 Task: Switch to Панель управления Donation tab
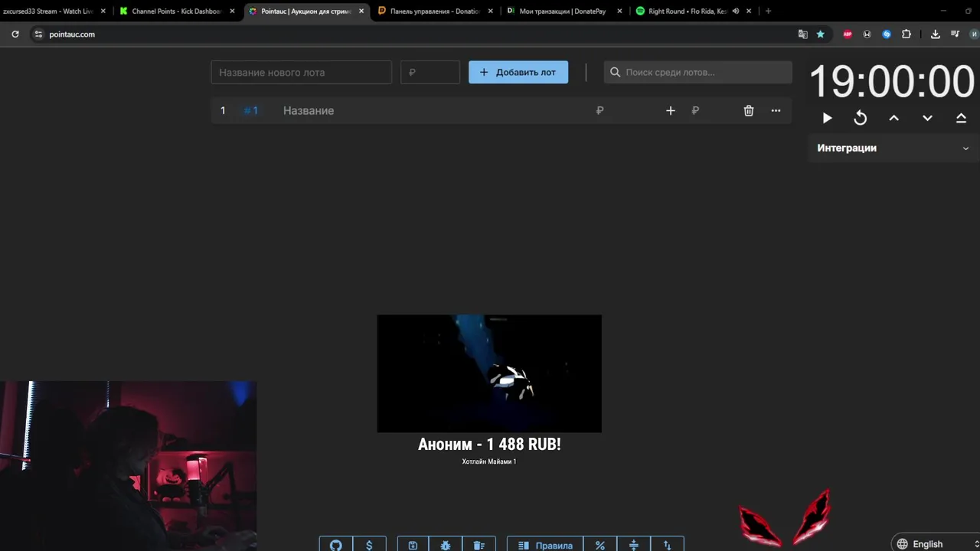[436, 11]
